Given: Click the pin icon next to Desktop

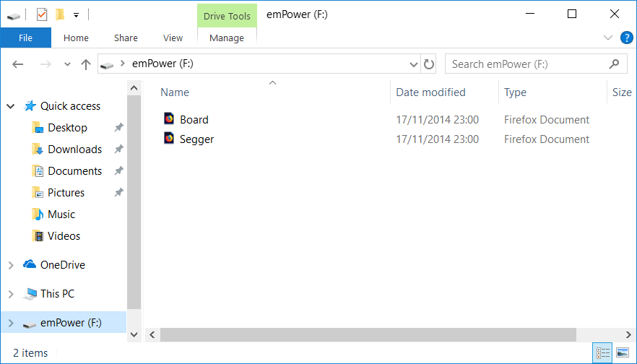Looking at the screenshot, I should pos(118,128).
